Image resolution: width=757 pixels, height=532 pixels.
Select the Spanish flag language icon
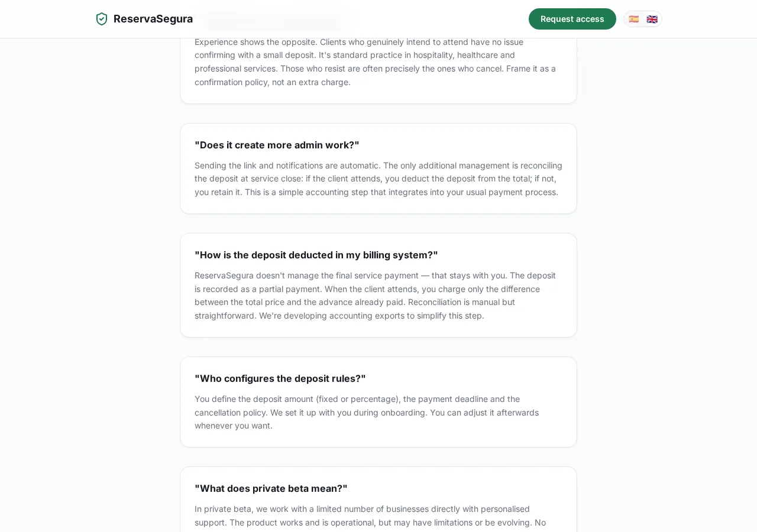[x=633, y=19]
